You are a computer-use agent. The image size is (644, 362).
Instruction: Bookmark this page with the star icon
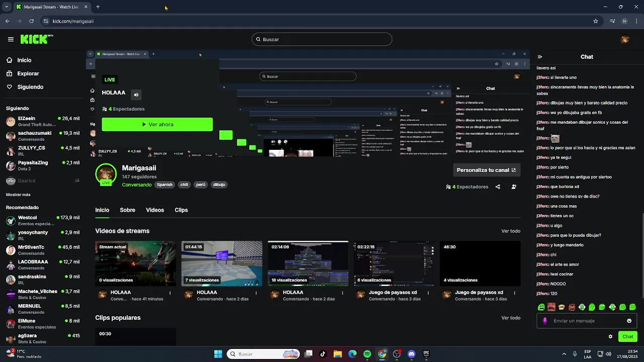coord(596,21)
